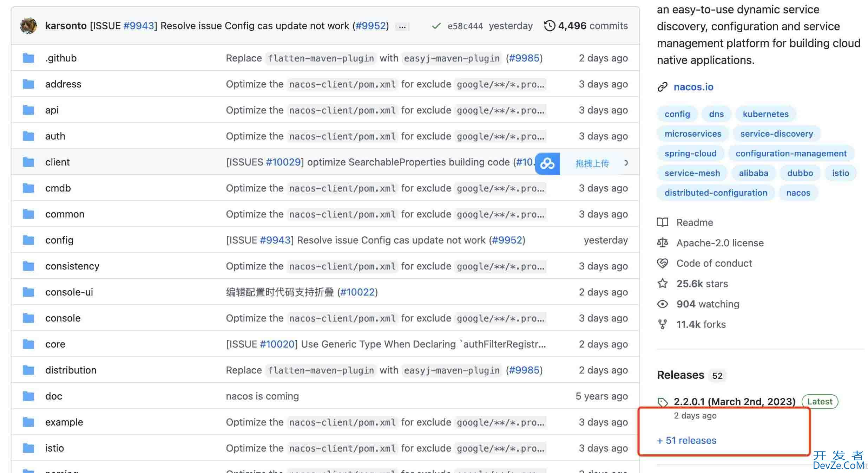Click the doc folder icon
This screenshot has height=473, width=868.
point(28,396)
